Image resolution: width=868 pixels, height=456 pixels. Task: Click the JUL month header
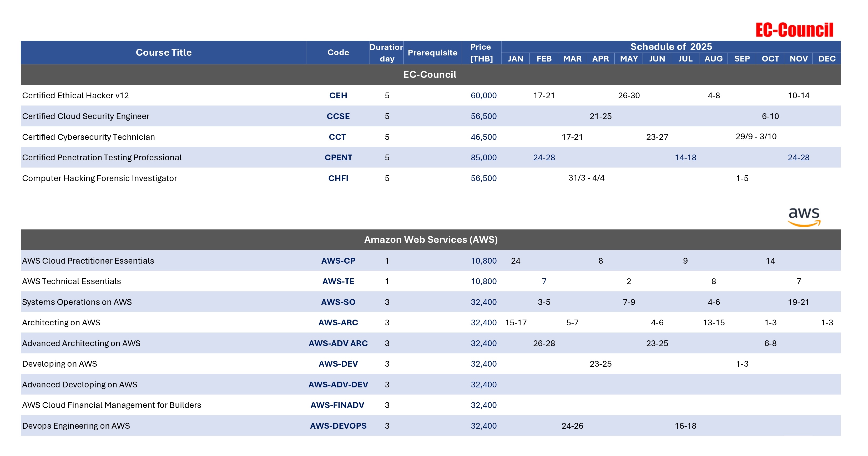[685, 59]
